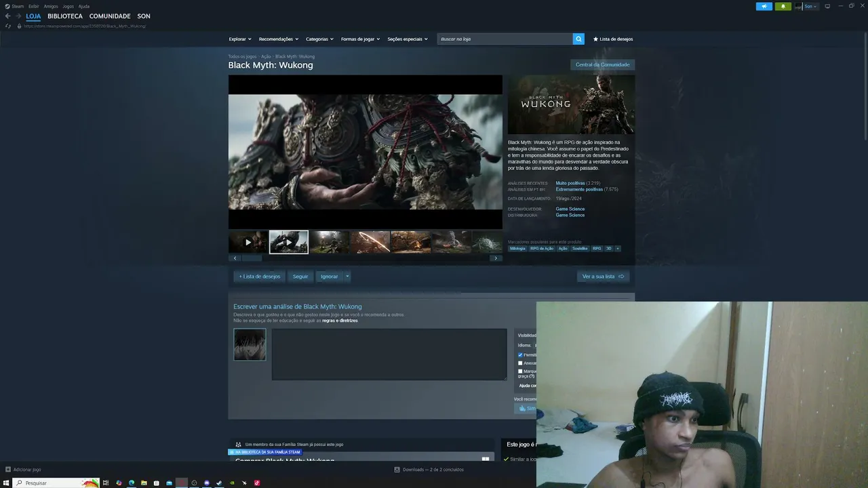
Task: Click the Todos os jogos breadcrumb
Action: 242,57
